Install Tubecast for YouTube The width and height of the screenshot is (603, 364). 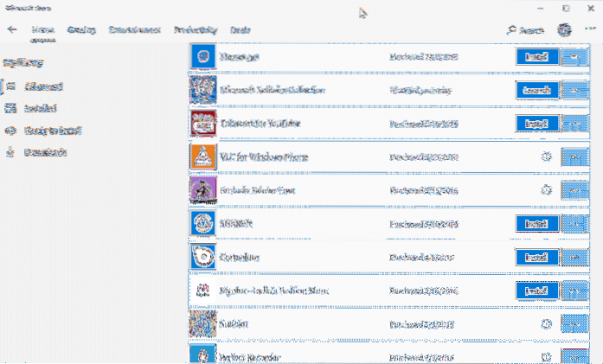533,125
